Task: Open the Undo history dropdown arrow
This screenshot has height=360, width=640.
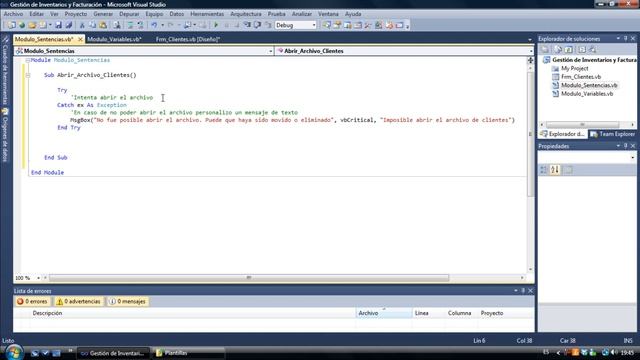Action: tap(162, 25)
